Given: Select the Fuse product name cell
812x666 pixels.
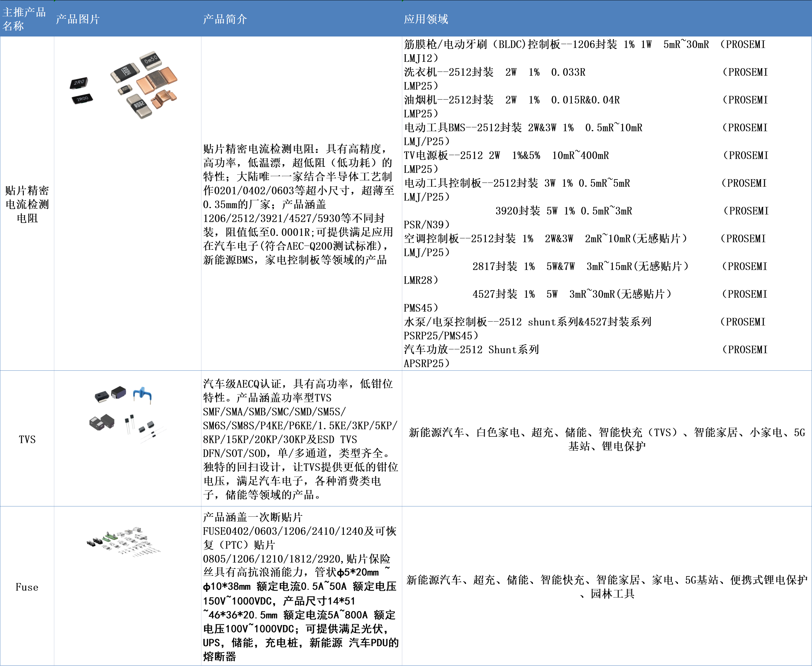Looking at the screenshot, I should [x=27, y=586].
